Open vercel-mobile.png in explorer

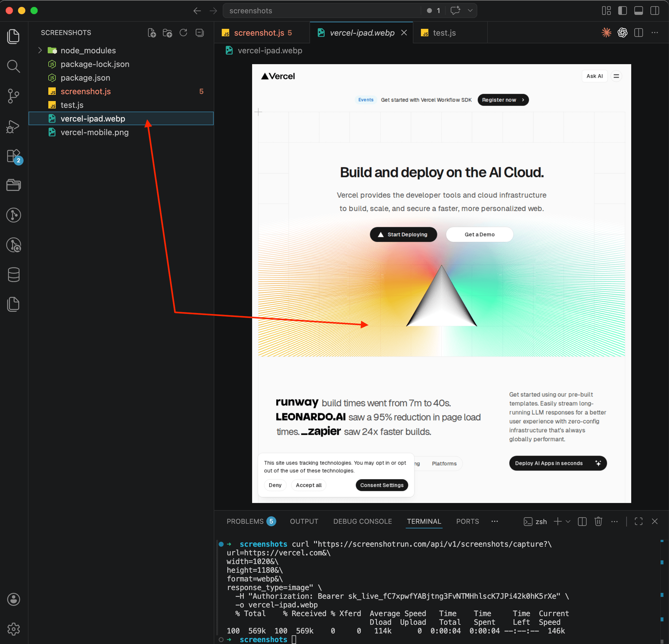pyautogui.click(x=94, y=132)
